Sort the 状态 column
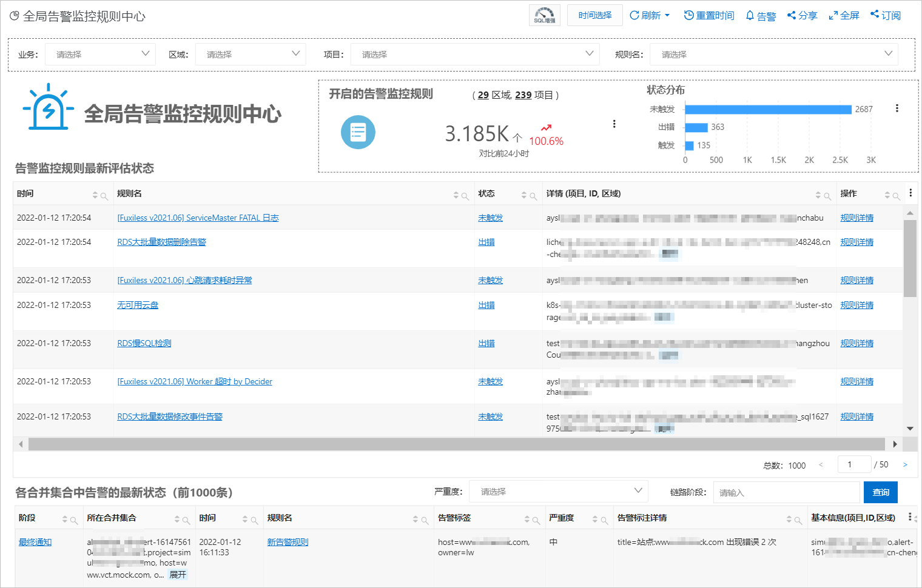The image size is (922, 588). [x=524, y=195]
